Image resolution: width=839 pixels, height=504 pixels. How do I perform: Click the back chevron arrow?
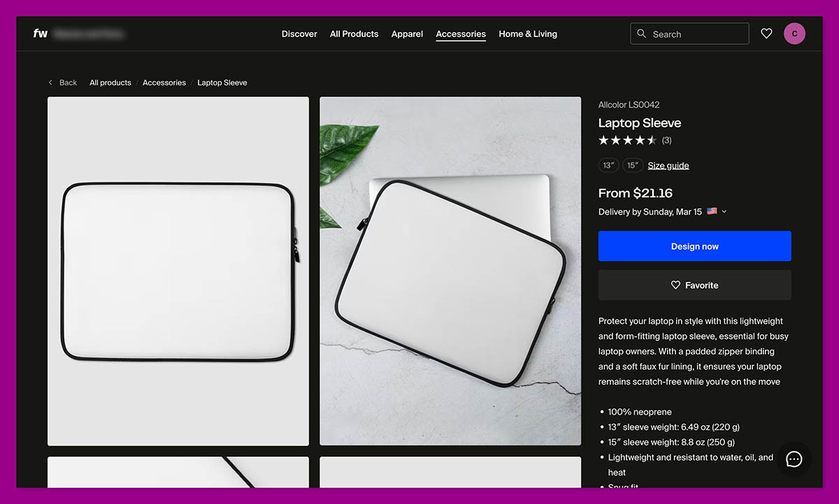[x=50, y=82]
